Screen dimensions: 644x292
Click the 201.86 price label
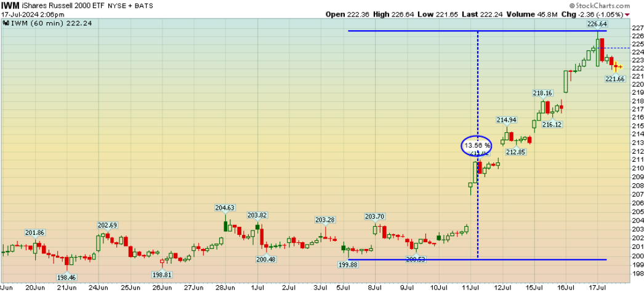[x=34, y=232]
